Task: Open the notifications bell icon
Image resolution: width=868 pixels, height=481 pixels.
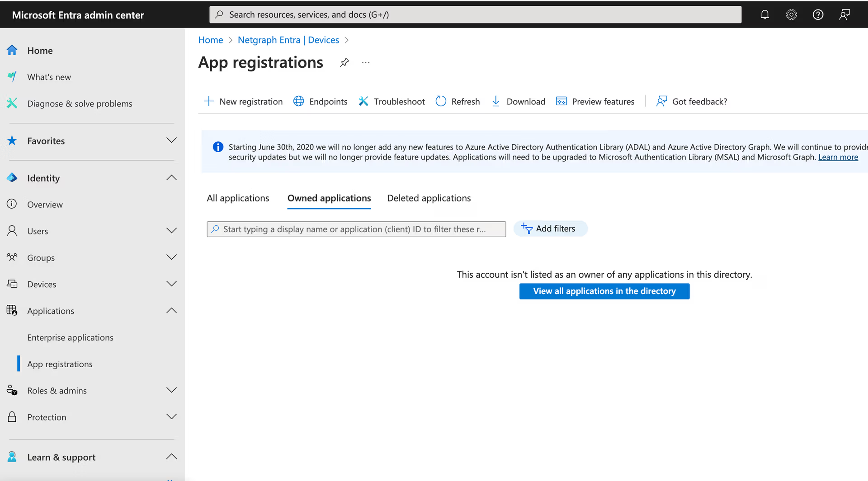Action: [x=764, y=14]
